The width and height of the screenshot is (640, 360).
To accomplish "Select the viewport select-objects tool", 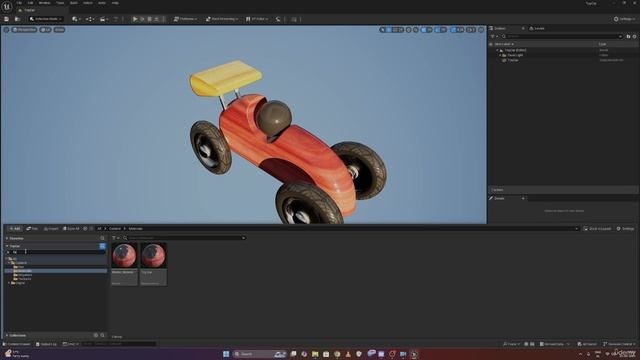I will pyautogui.click(x=382, y=30).
